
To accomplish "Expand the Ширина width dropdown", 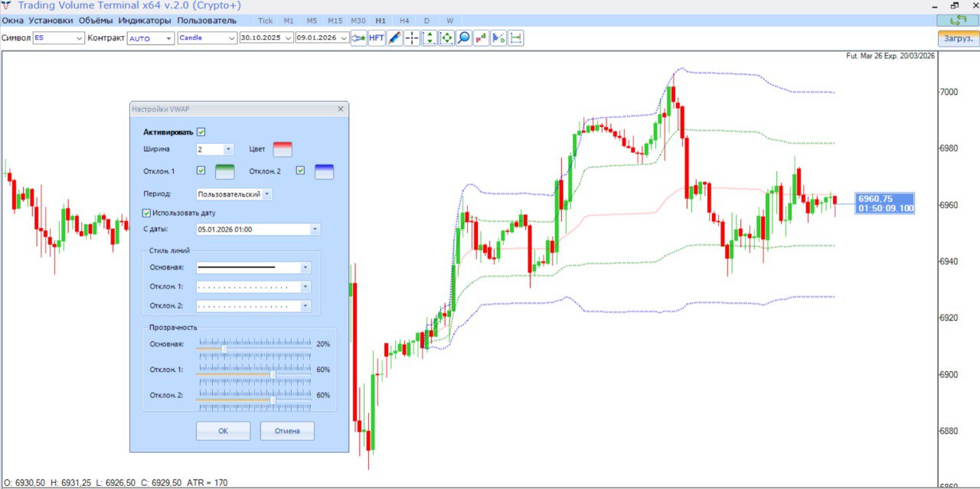I will 228,149.
